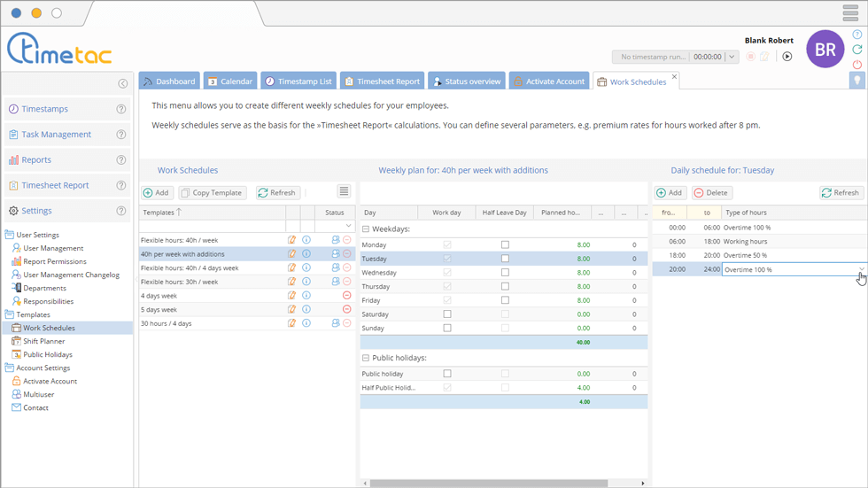The image size is (868, 488).
Task: Edit the '4 days week' template
Action: [292, 296]
